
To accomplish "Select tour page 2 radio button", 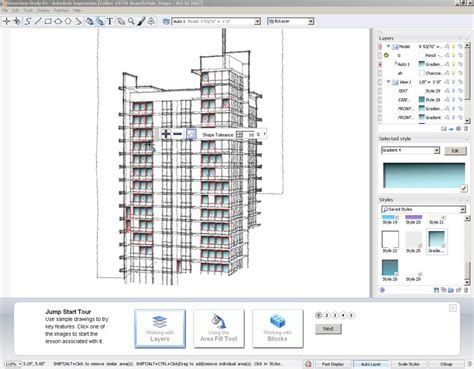I will tap(327, 315).
